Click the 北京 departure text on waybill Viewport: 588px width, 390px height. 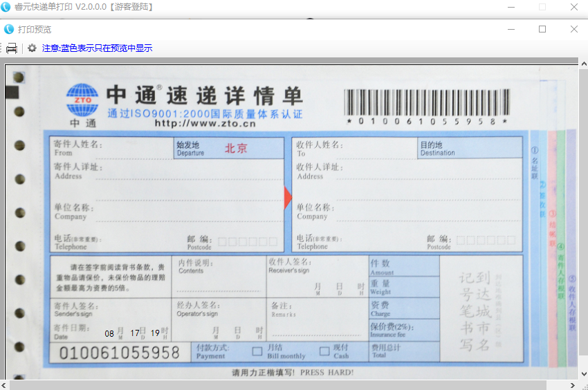[236, 149]
